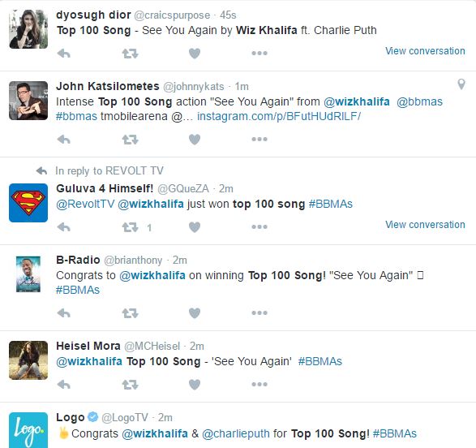Open the @charlieputh mention in Logo's tweet
This screenshot has height=448, width=476.
[x=236, y=433]
